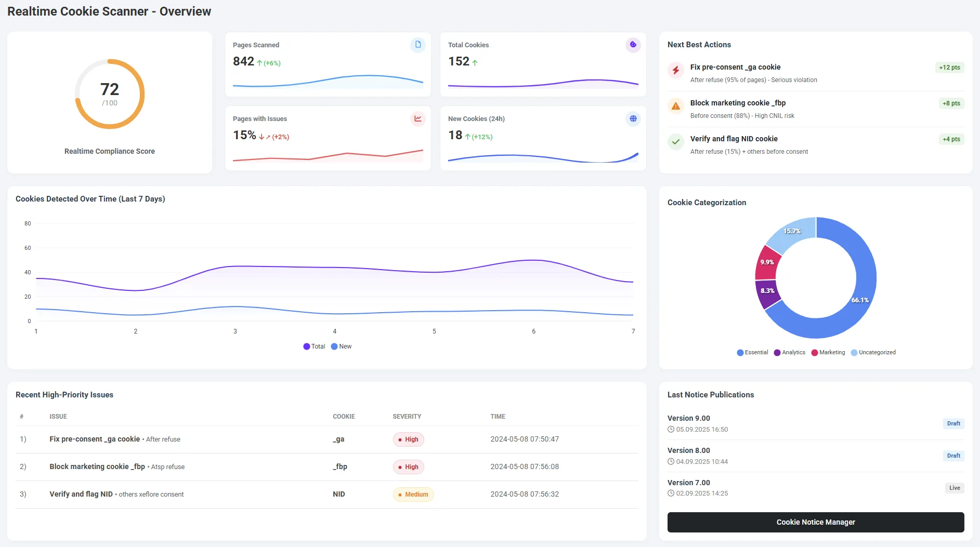Click the Pages Scanned document icon
Screen dimensions: 980x547
click(418, 45)
